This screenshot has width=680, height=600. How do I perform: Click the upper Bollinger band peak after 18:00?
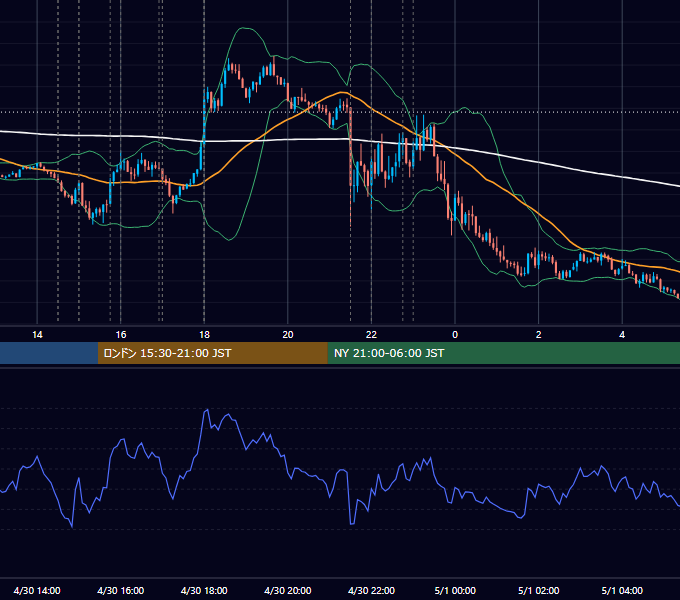click(x=245, y=28)
